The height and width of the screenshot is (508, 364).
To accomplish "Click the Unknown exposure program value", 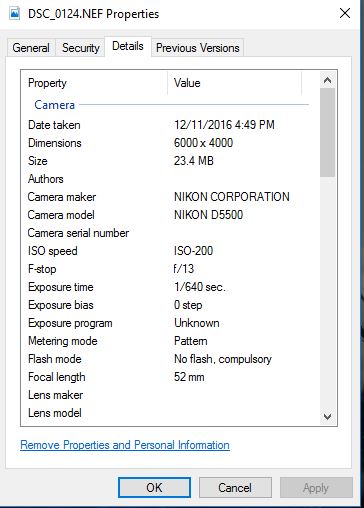I will click(x=197, y=323).
